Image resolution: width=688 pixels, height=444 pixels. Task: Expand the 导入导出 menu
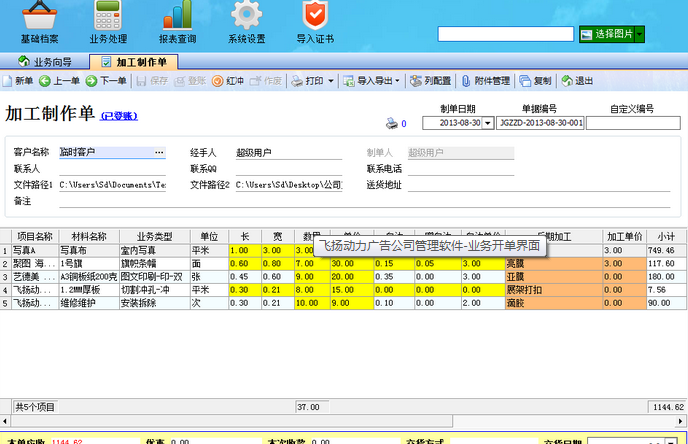point(373,81)
